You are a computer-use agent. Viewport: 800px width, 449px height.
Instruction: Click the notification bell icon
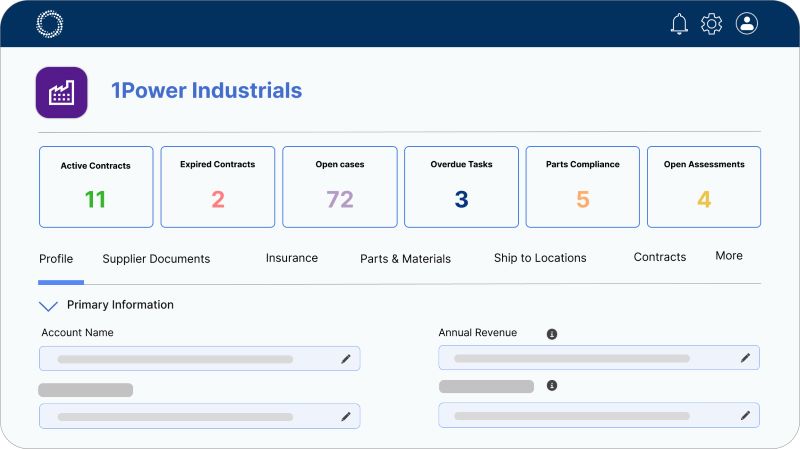tap(679, 24)
